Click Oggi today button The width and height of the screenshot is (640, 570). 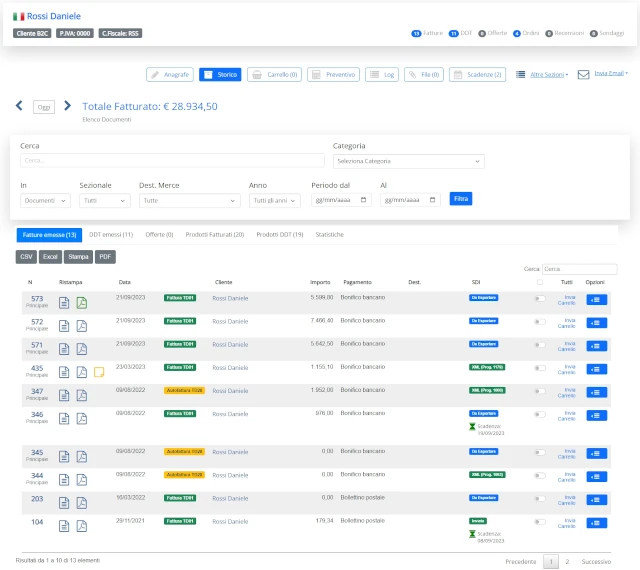[x=44, y=107]
